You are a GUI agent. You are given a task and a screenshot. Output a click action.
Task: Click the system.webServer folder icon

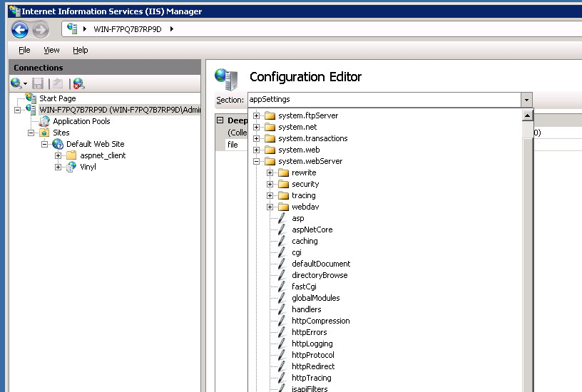[270, 161]
